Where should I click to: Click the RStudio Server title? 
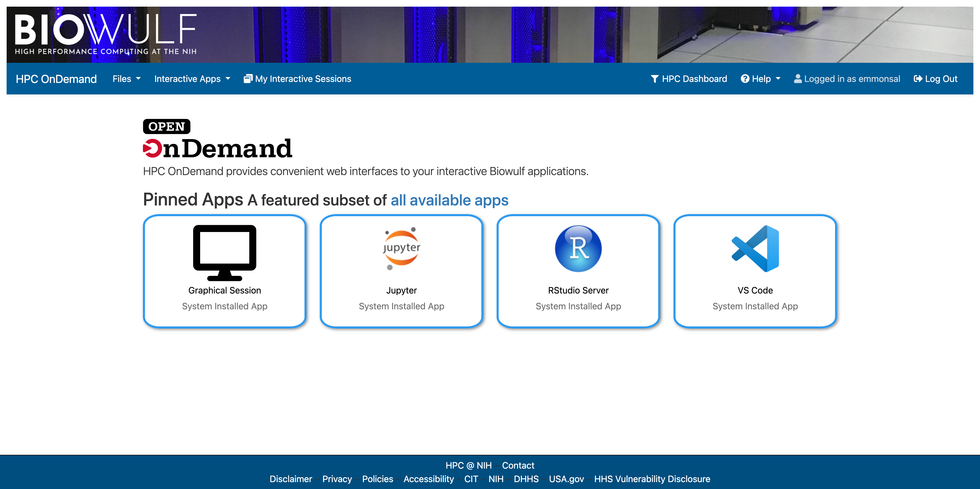pos(578,290)
